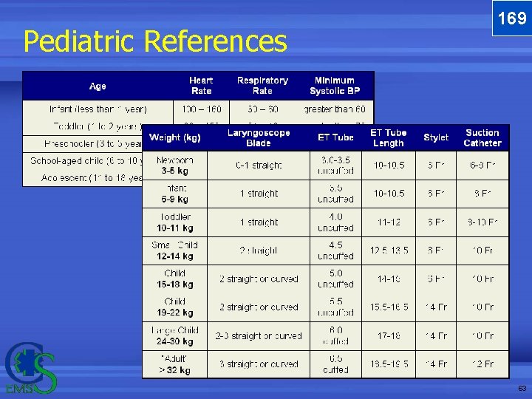
Task: Click the Minimum Systolic BP header
Action: click(x=335, y=86)
